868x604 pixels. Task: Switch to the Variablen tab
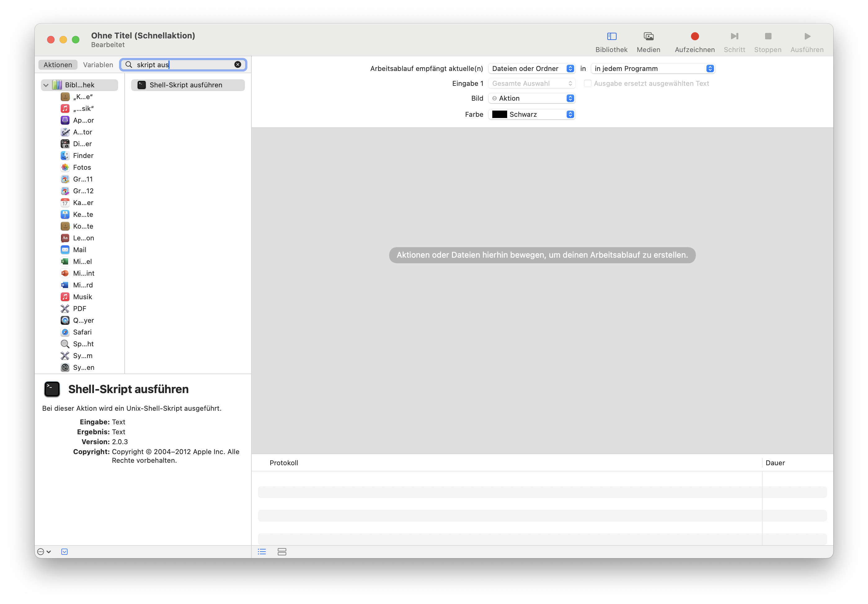98,65
